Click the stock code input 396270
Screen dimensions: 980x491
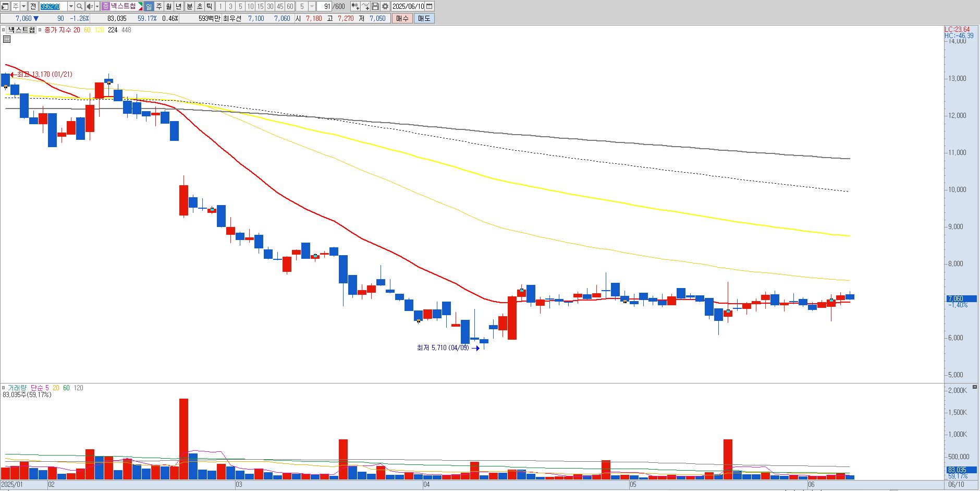click(x=54, y=6)
